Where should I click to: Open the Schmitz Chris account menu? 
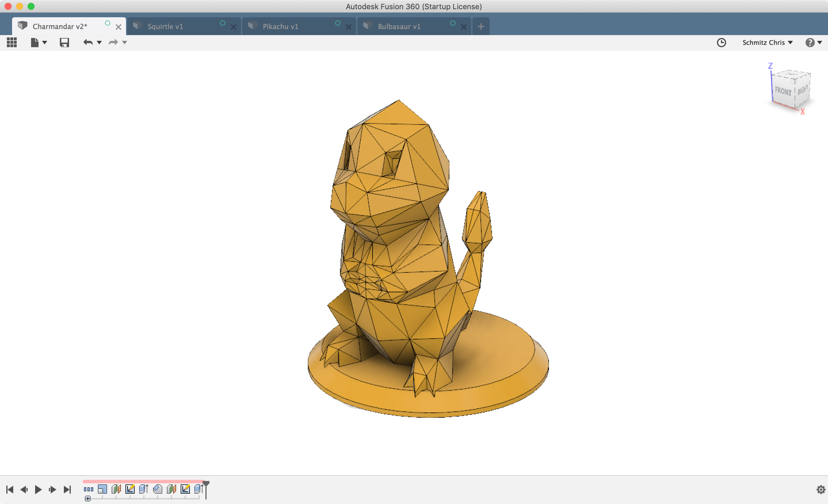click(768, 42)
